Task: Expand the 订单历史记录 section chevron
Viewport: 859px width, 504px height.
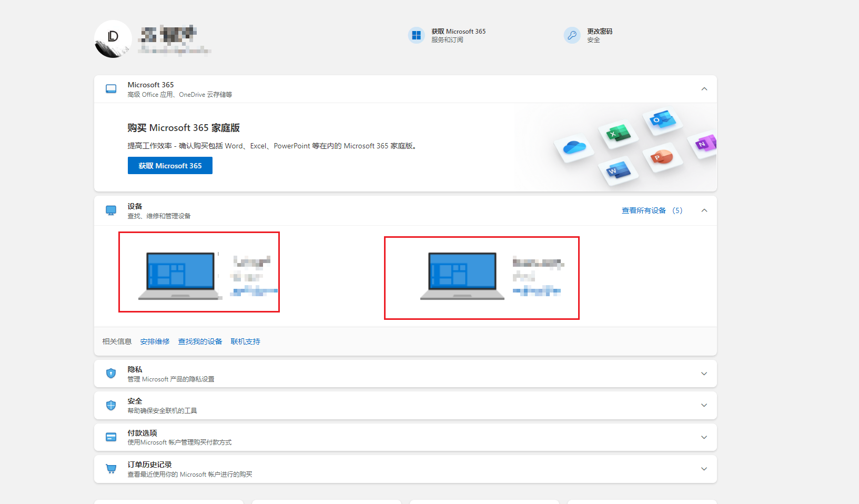Action: click(x=704, y=469)
